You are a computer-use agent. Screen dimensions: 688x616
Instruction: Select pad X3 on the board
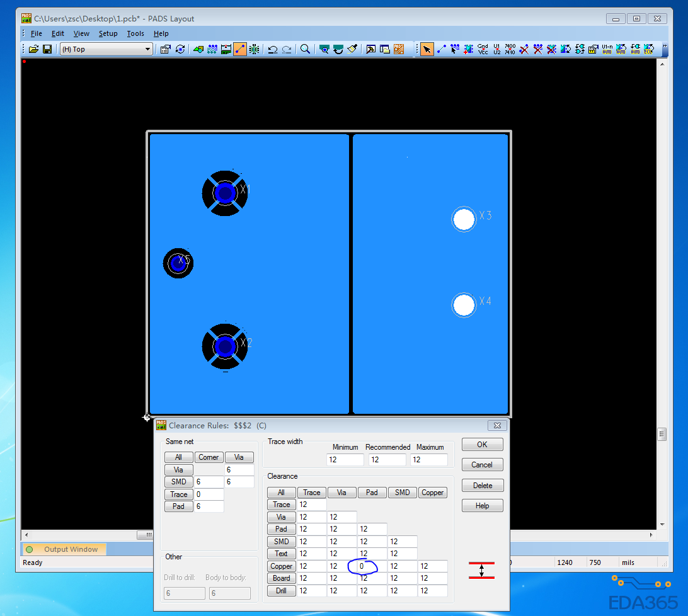(464, 219)
